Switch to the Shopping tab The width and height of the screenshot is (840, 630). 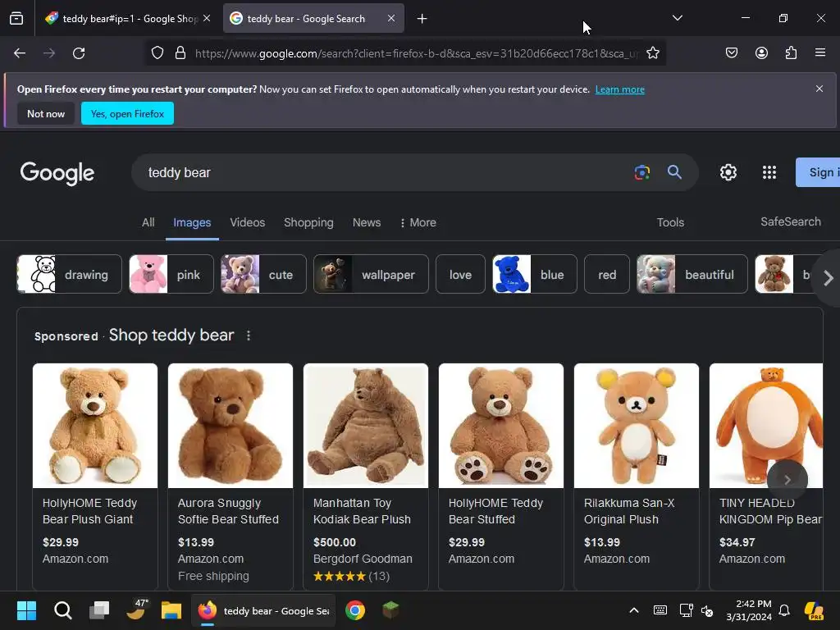(308, 222)
